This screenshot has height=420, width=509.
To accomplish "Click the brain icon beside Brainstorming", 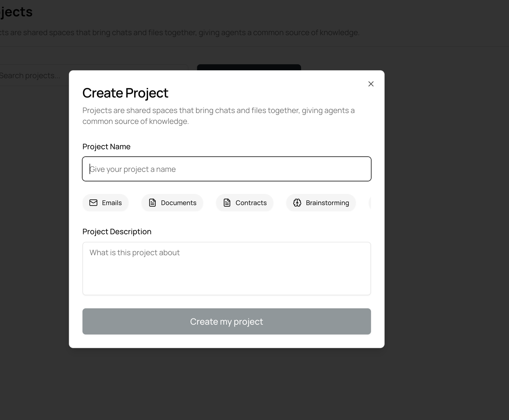I will click(x=297, y=203).
